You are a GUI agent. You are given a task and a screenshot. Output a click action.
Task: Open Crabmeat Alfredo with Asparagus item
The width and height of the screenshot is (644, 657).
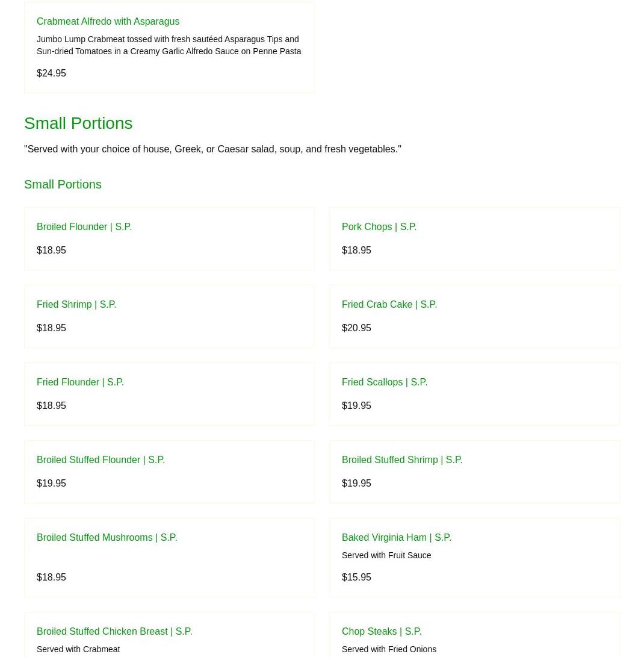(108, 22)
